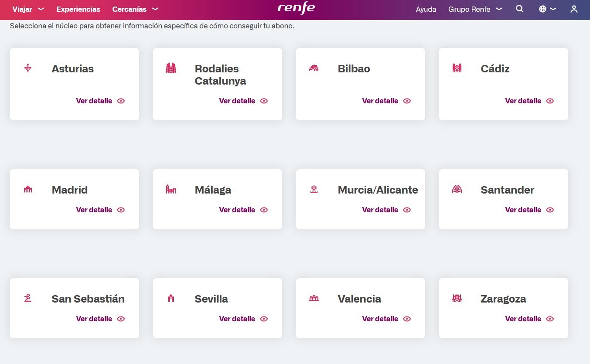Click the user account icon
The image size is (590, 364).
point(574,9)
